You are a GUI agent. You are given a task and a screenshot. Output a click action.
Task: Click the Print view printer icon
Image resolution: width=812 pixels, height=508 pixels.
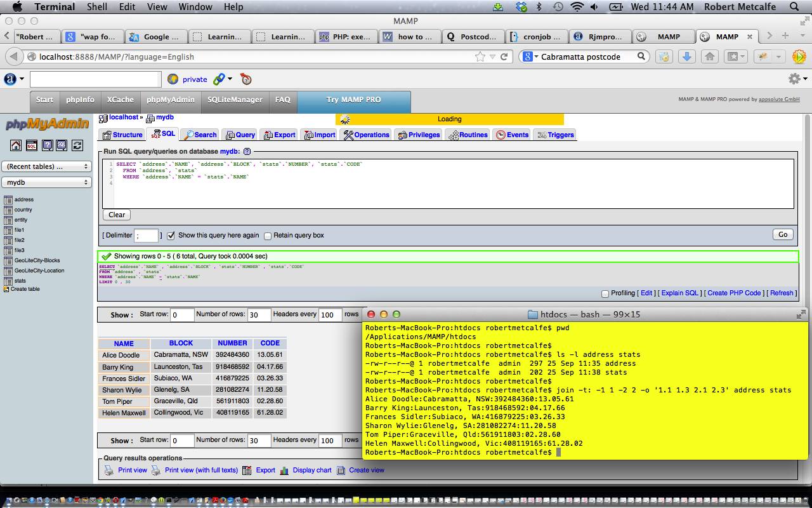tap(109, 471)
